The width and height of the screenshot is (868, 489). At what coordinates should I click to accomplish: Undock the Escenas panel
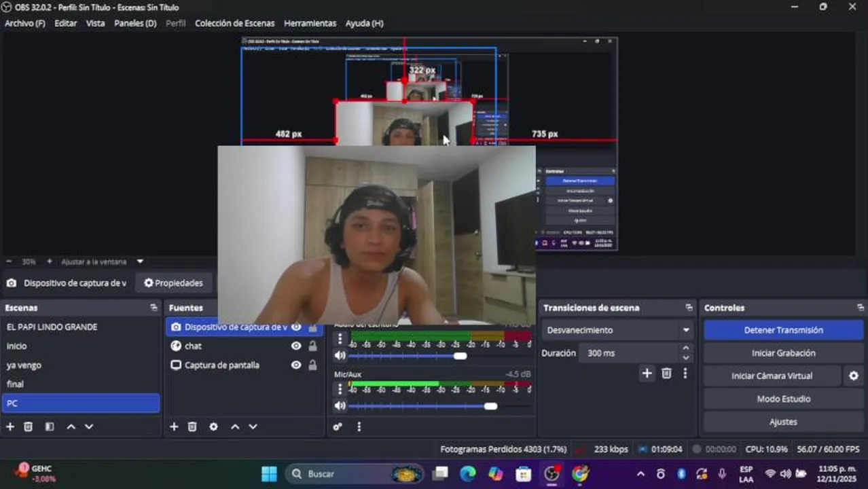pos(153,308)
